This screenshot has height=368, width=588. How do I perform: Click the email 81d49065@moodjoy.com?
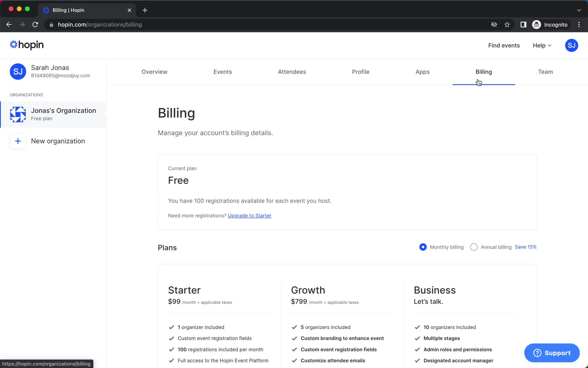61,75
